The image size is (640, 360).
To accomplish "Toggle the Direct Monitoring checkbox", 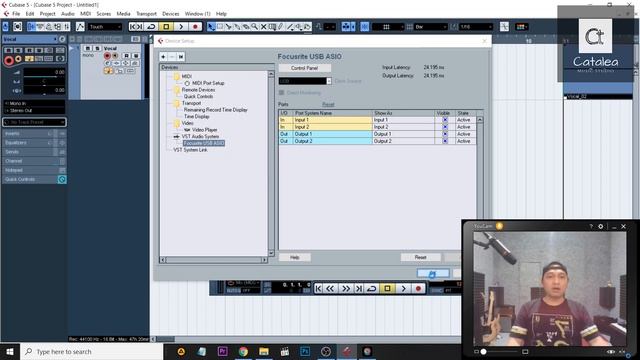I will [281, 93].
